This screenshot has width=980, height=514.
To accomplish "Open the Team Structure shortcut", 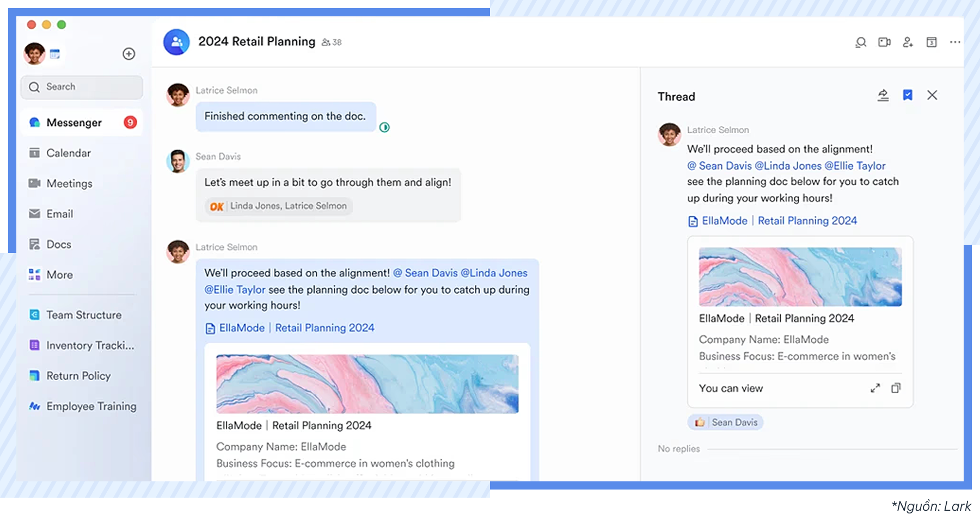I will tap(82, 315).
